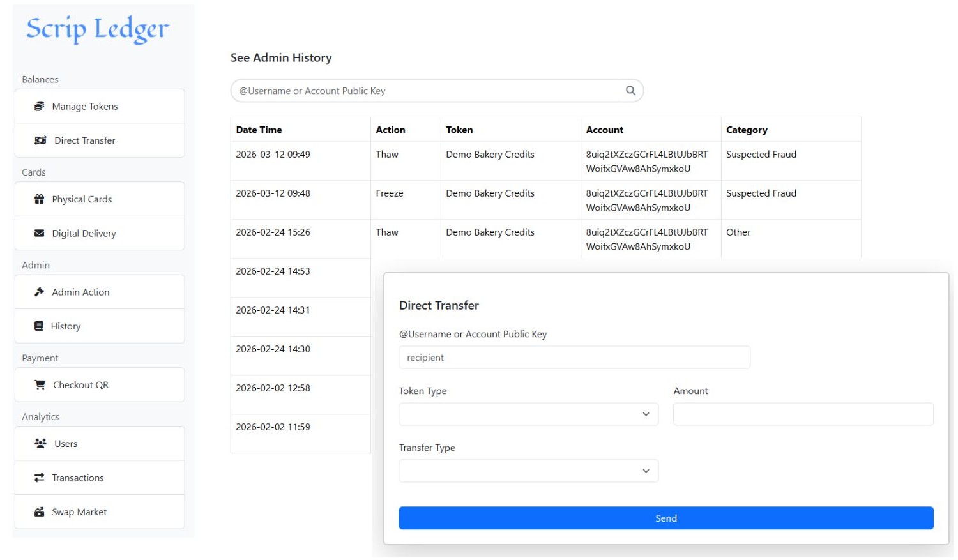Image resolution: width=958 pixels, height=560 pixels.
Task: Click the Transactions arrows icon
Action: [40, 478]
